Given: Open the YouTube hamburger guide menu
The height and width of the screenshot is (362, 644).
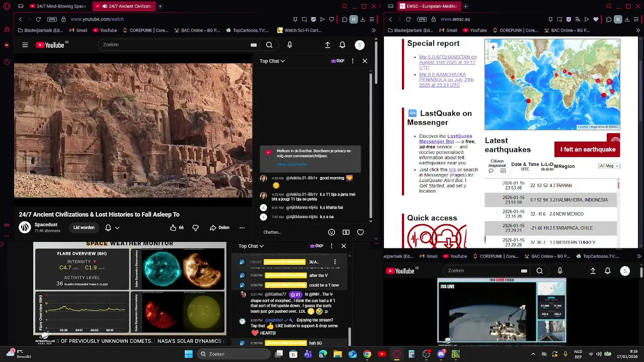Looking at the screenshot, I should pos(25,45).
